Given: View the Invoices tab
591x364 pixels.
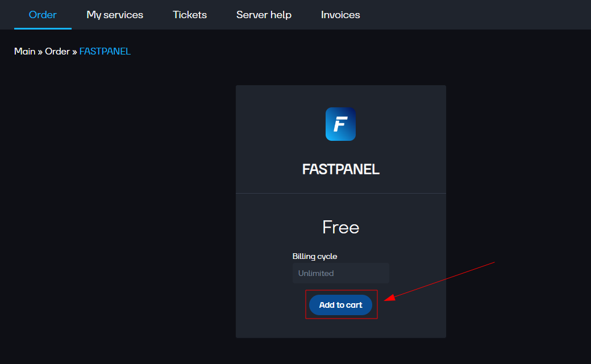Looking at the screenshot, I should pyautogui.click(x=340, y=15).
